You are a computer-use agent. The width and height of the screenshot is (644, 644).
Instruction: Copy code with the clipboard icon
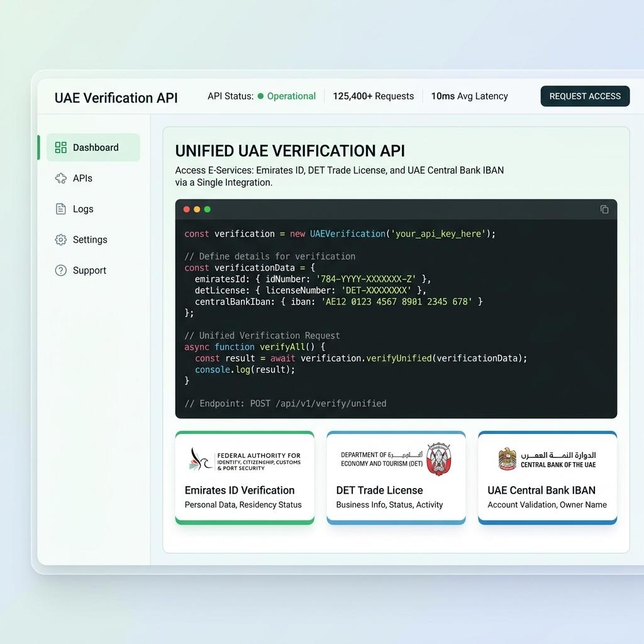(x=604, y=209)
